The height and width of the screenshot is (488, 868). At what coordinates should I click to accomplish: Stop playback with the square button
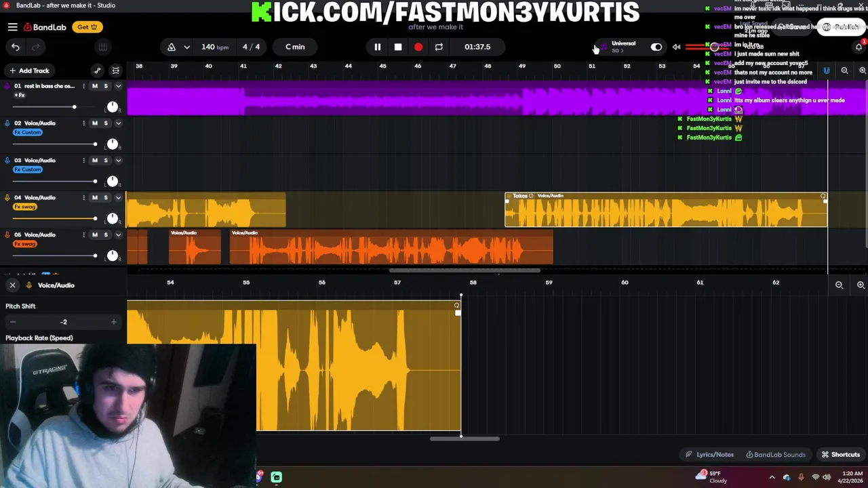(x=398, y=47)
